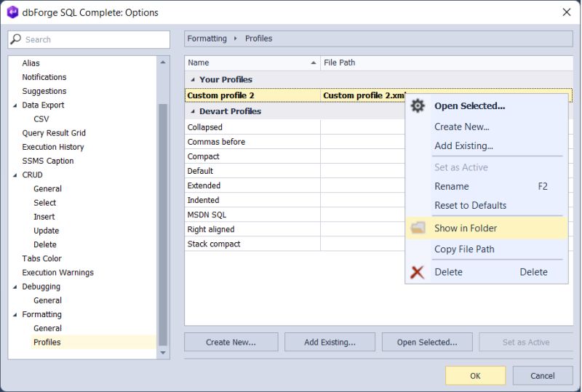Select the Compact profile
The width and height of the screenshot is (582, 392).
point(252,156)
